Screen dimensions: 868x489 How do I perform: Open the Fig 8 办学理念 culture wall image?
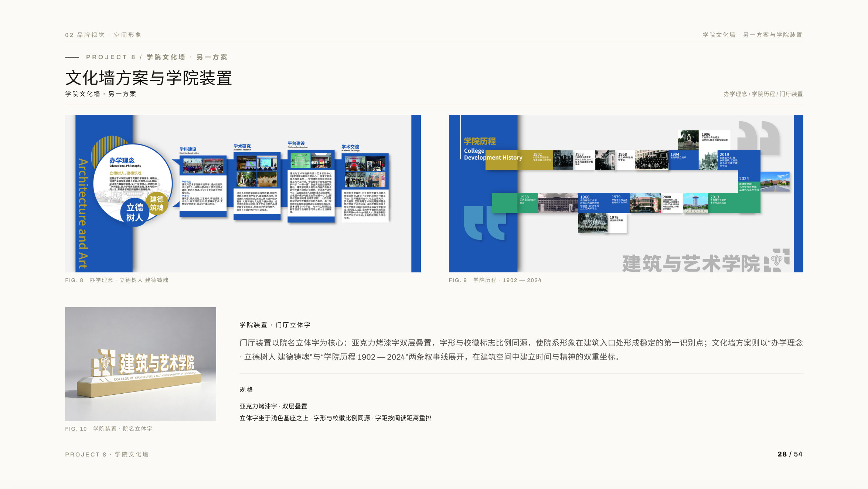243,194
